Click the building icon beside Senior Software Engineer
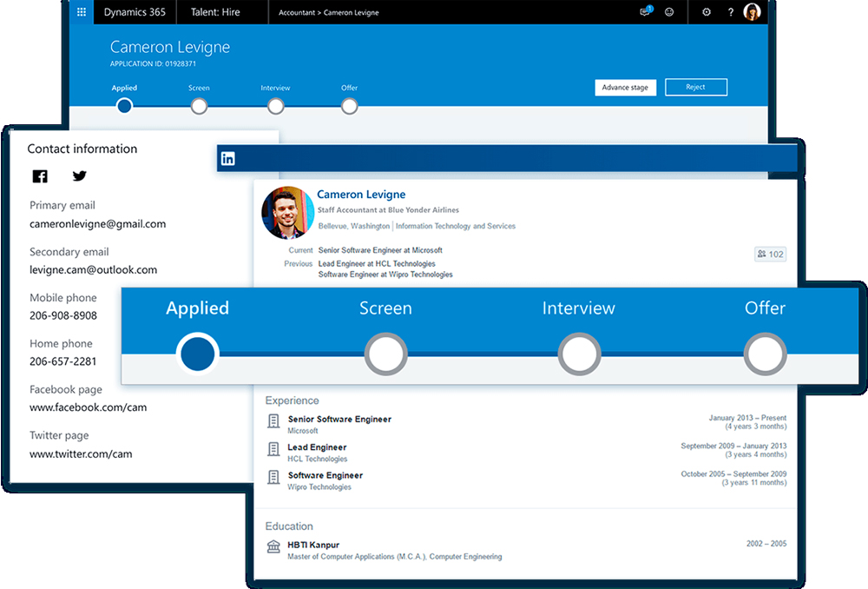 (x=273, y=421)
